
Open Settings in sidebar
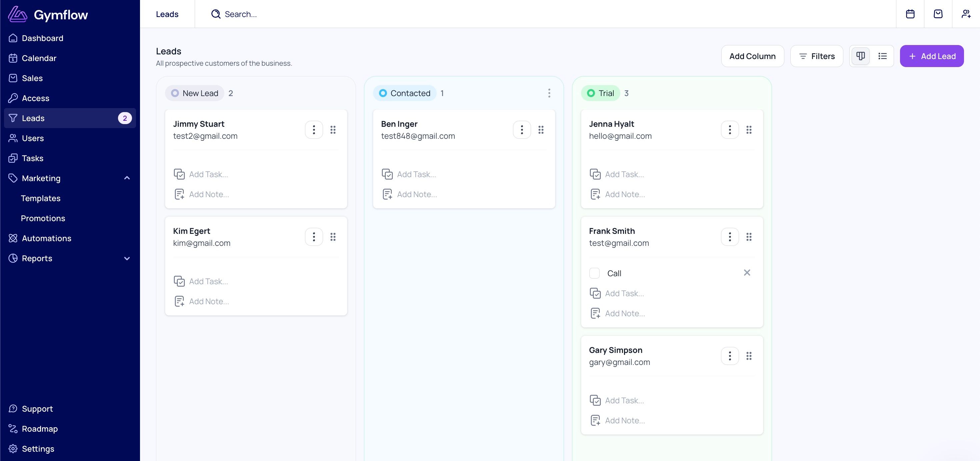pyautogui.click(x=70, y=448)
